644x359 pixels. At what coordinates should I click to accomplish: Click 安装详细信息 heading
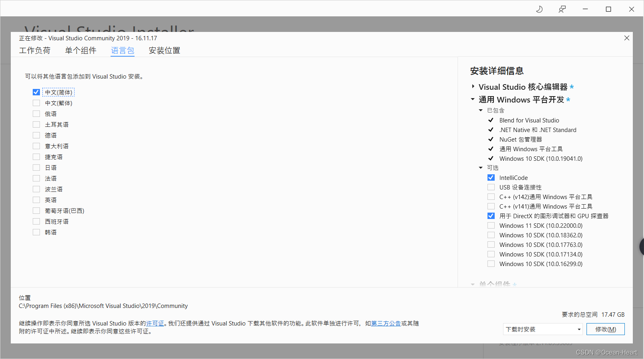[497, 71]
